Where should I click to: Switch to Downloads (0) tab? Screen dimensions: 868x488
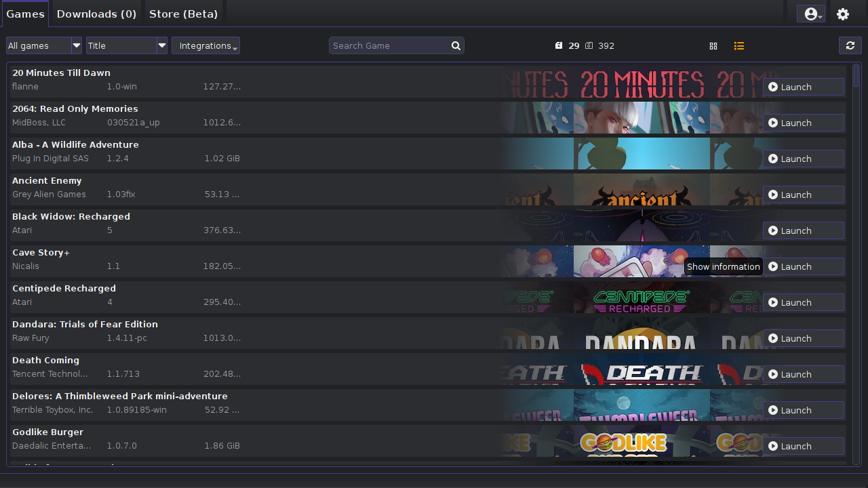[96, 14]
